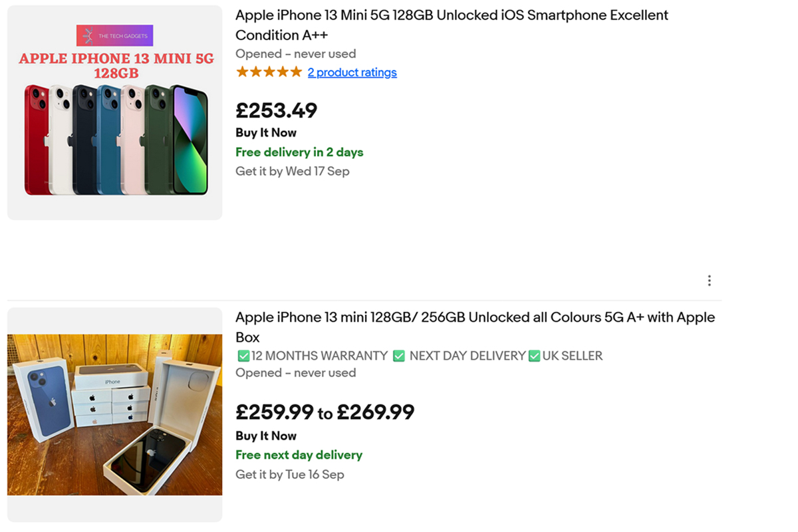Click the green check before UK SELLER
The height and width of the screenshot is (532, 798).
pos(534,356)
